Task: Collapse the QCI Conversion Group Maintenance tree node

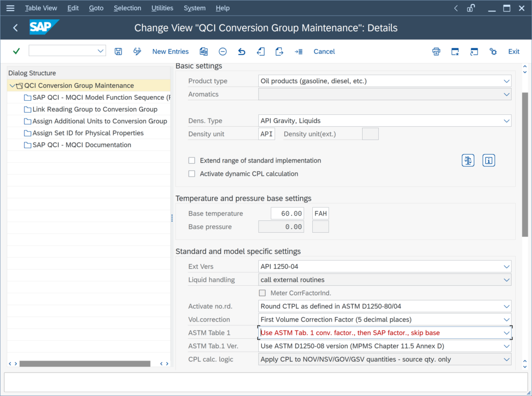Action: [x=12, y=86]
